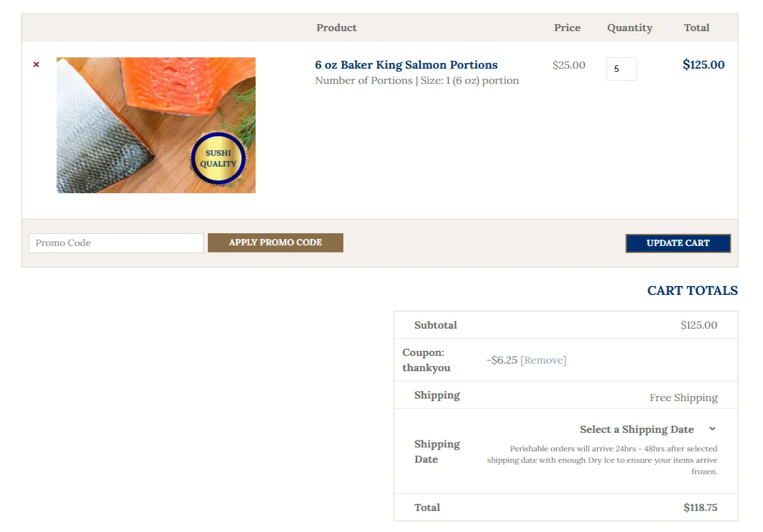Expand the shipping date chevron arrow
The width and height of the screenshot is (763, 532).
(712, 429)
